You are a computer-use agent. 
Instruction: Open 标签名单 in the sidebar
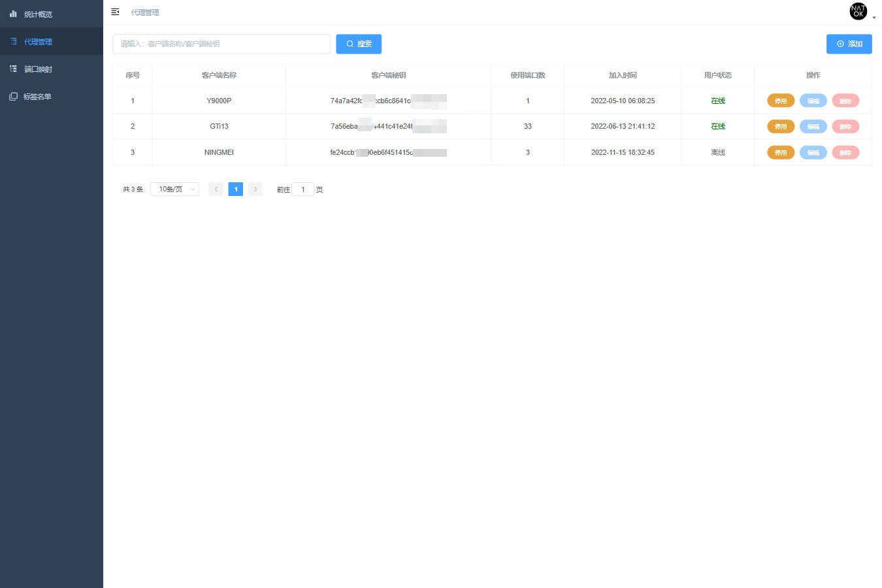(x=52, y=96)
